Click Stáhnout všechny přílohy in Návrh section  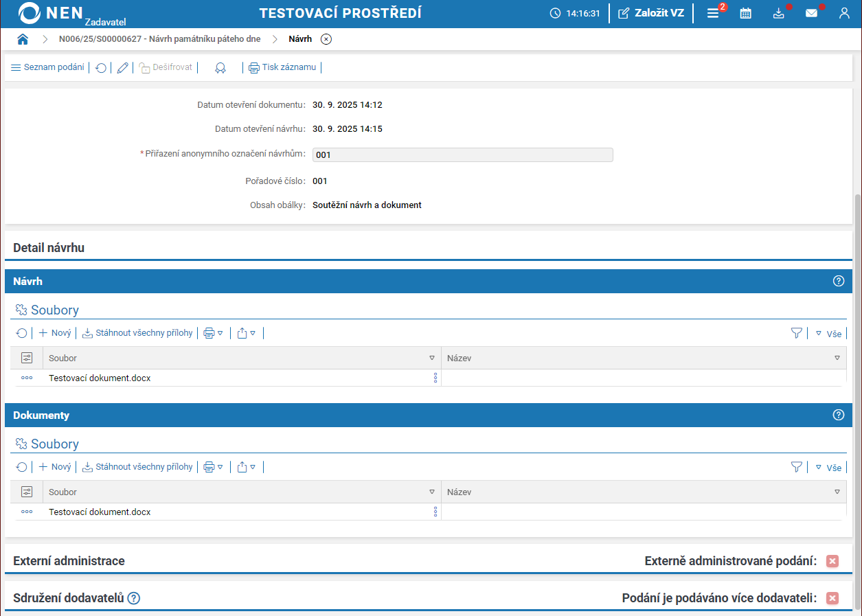click(137, 333)
